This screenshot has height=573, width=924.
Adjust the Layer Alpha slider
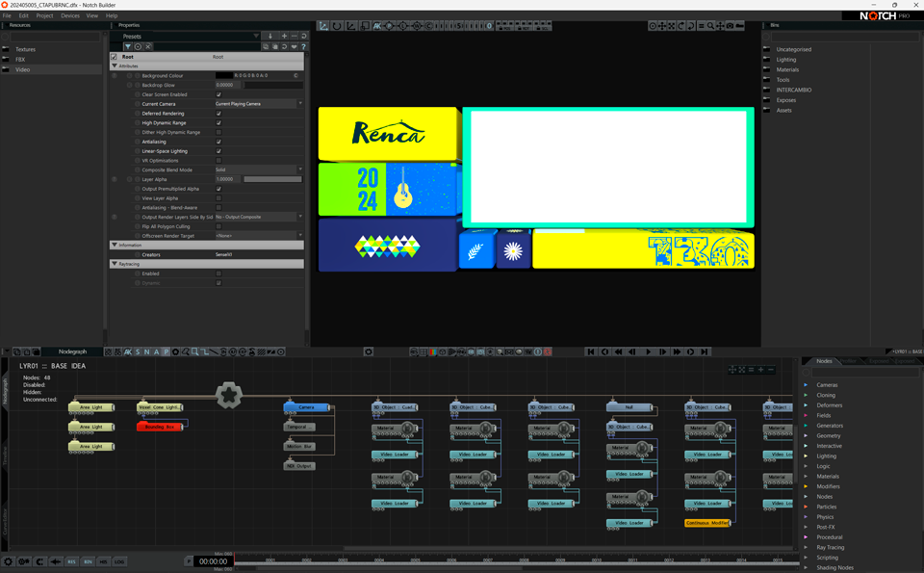pos(272,179)
